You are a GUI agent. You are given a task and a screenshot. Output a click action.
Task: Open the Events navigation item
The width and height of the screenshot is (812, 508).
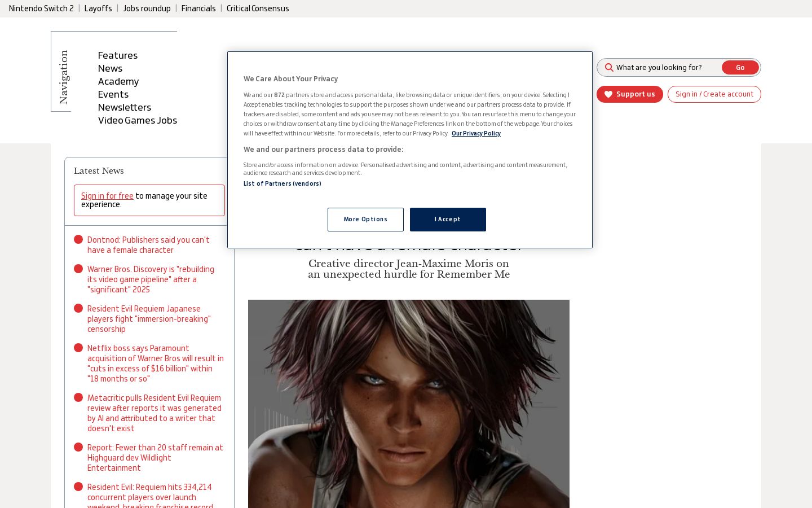point(113,94)
